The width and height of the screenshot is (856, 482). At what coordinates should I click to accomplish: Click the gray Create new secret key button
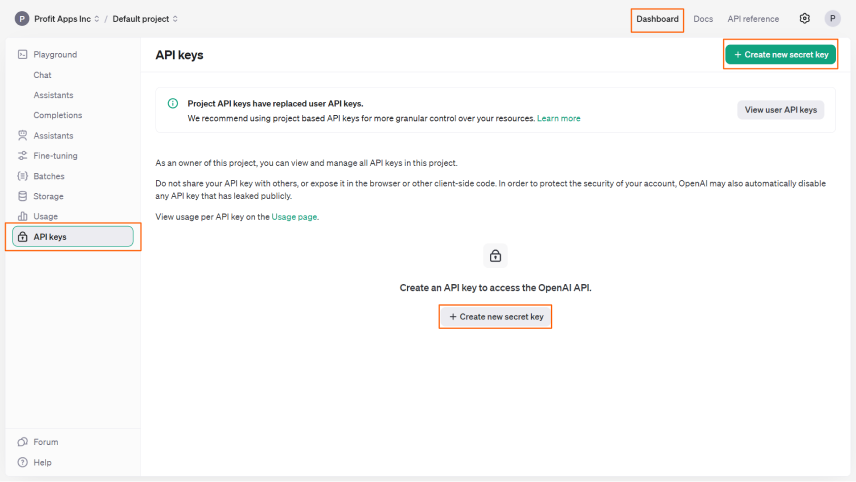(x=496, y=317)
